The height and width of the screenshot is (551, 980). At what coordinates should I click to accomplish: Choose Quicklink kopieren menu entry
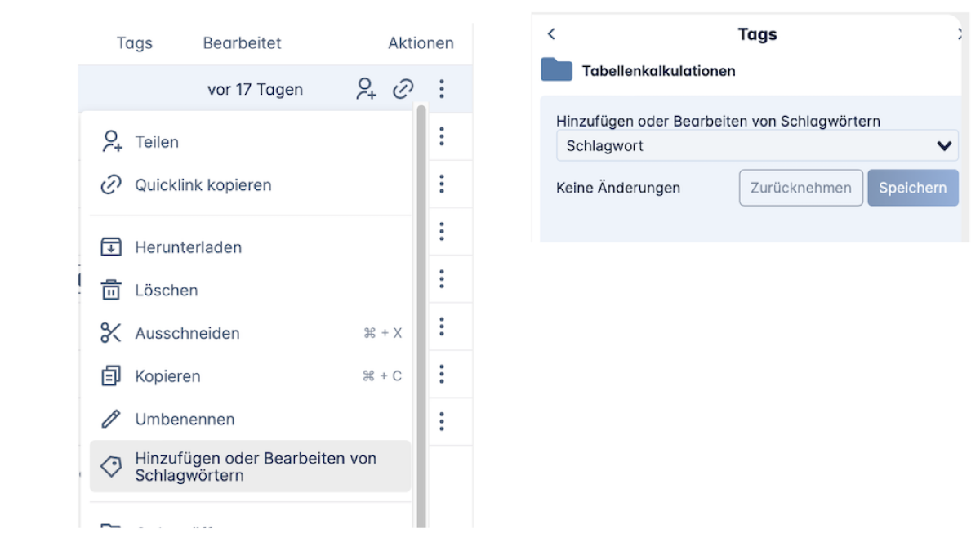[203, 185]
